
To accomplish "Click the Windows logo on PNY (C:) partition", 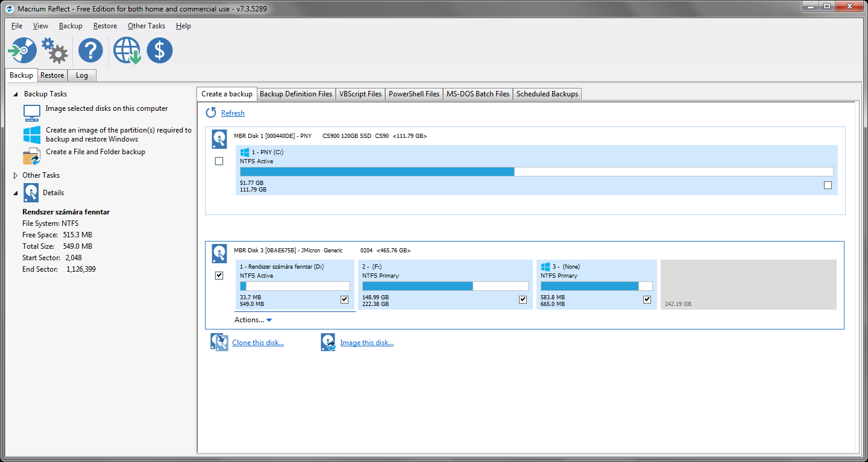I will coord(245,152).
